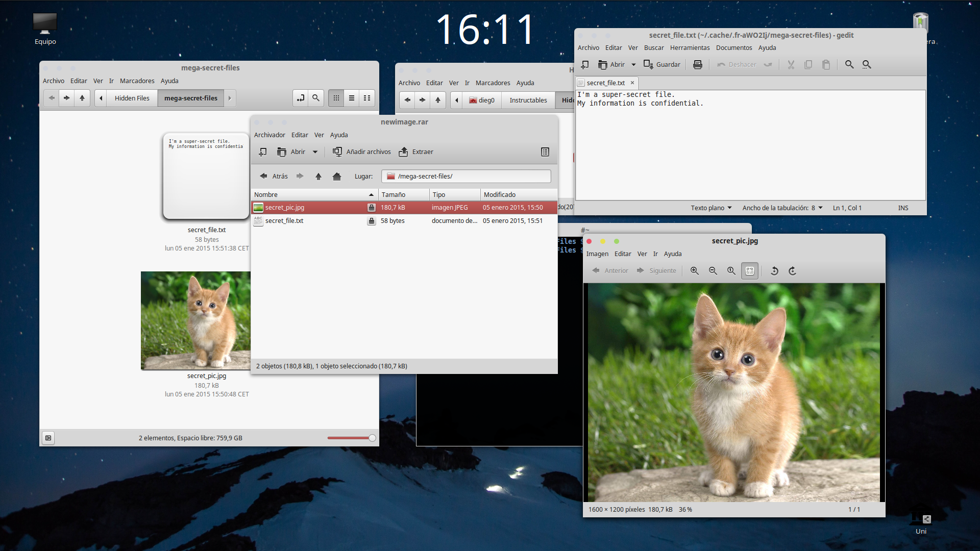Click Atrás button in archive manager
This screenshot has width=980, height=551.
[x=274, y=176]
